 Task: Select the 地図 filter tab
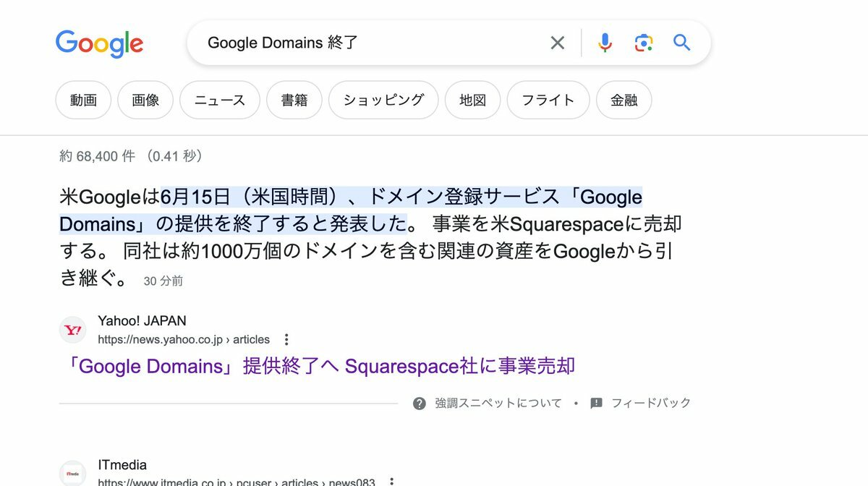(x=472, y=100)
